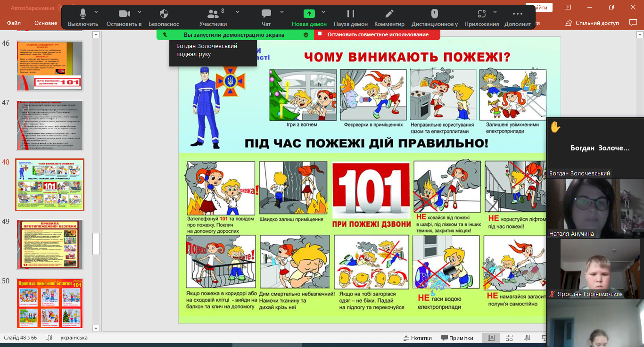This screenshot has height=347, width=644.
Task: Expand microphone options arrow
Action: (97, 12)
